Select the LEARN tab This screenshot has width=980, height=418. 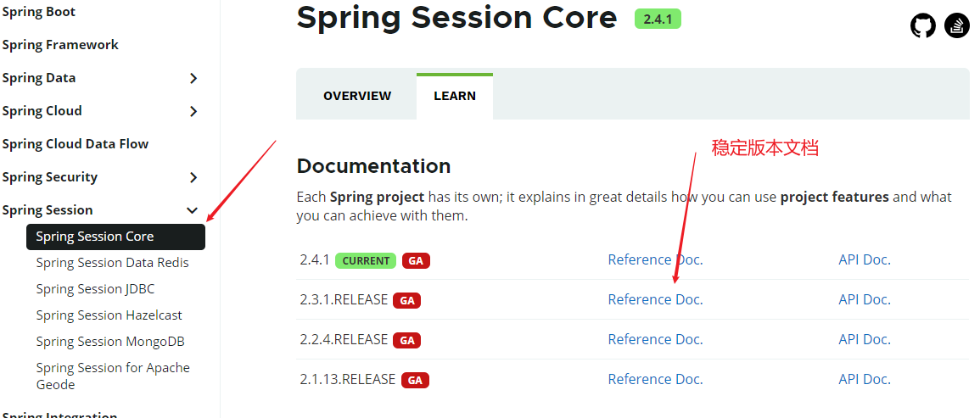pos(455,96)
